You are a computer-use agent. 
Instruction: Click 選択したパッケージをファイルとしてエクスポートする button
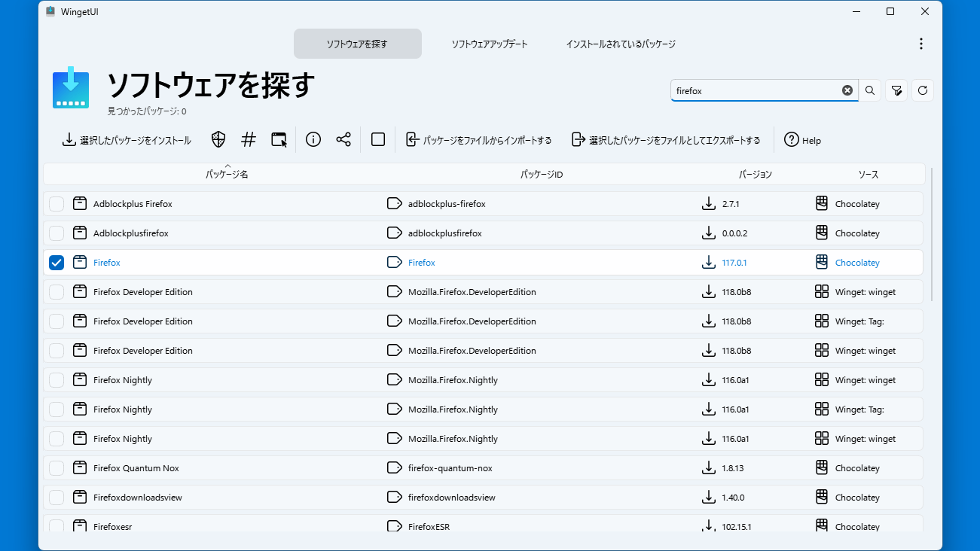tap(665, 140)
